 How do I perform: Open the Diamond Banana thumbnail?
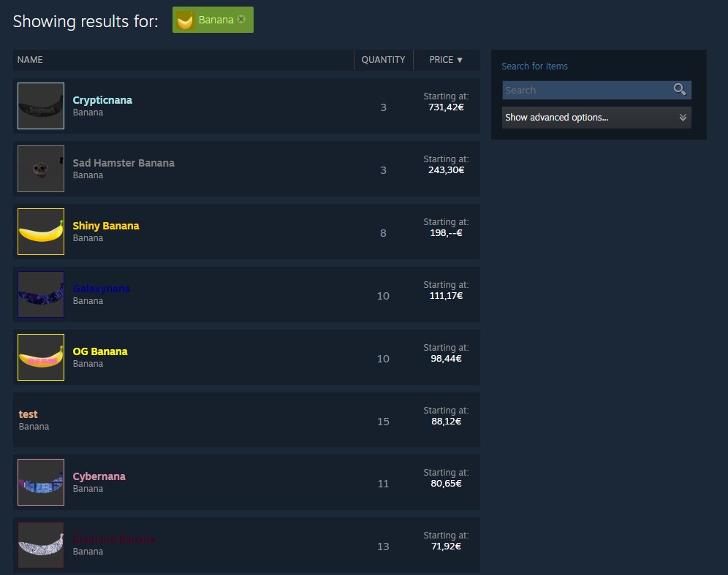click(x=41, y=545)
